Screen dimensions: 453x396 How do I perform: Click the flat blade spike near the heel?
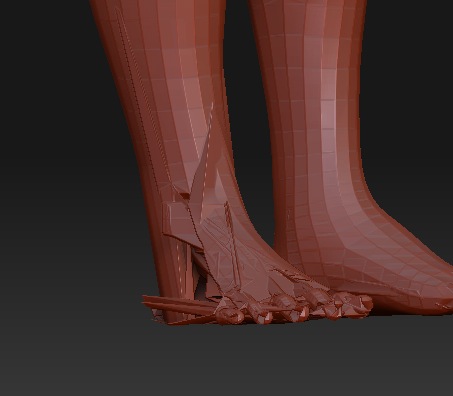click(x=177, y=303)
